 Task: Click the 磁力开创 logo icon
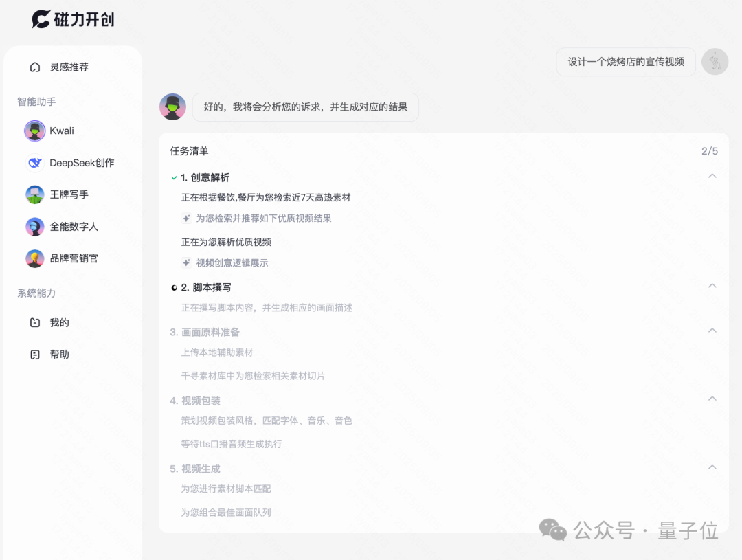point(39,19)
